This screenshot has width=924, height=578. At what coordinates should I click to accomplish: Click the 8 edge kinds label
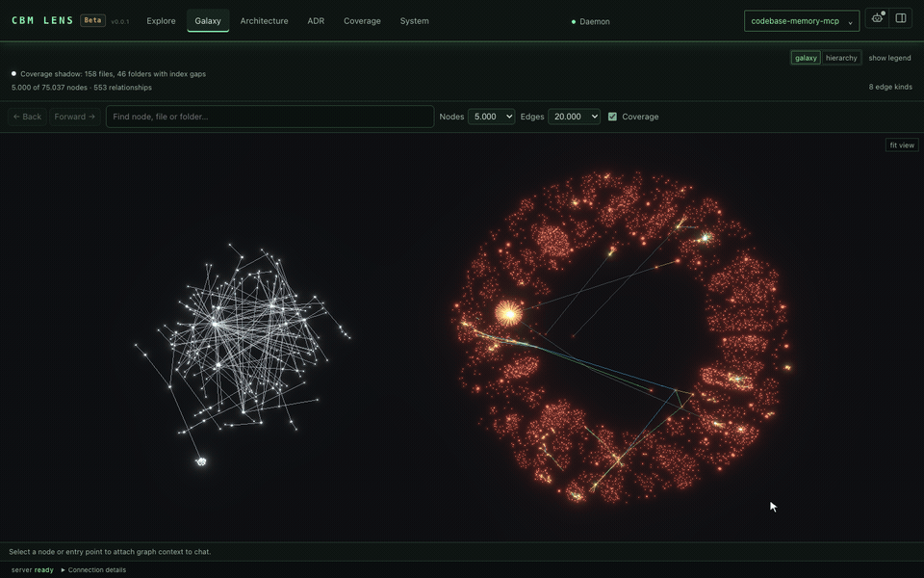click(889, 87)
